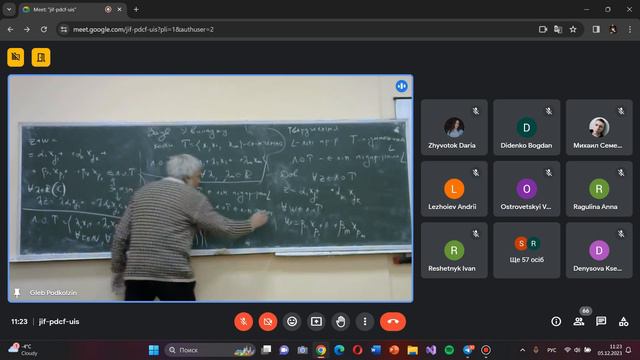Image resolution: width=640 pixels, height=360 pixels.
Task: Open the emoji reactions button
Action: point(292,322)
